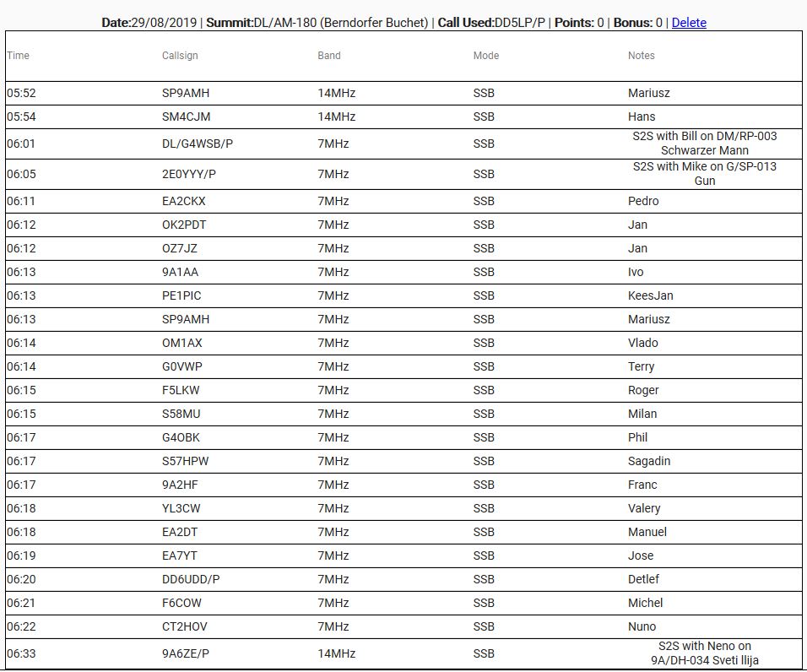Select the DD6UDD/P callsign
The height and width of the screenshot is (672, 807).
(191, 579)
